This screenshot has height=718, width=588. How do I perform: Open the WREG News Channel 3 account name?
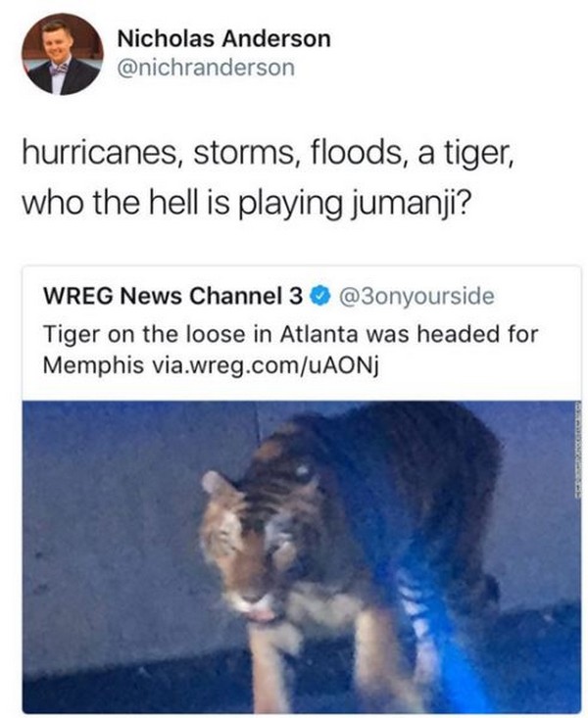pos(172,296)
